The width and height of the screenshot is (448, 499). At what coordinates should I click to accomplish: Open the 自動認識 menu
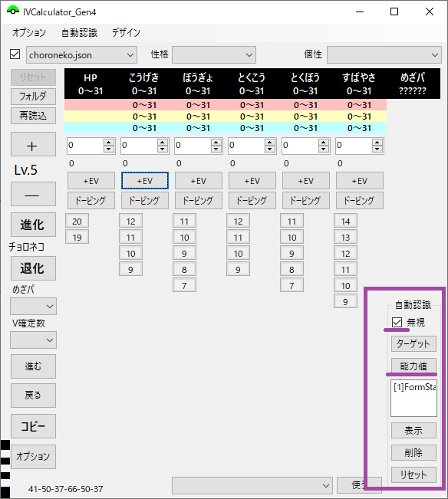(x=79, y=32)
